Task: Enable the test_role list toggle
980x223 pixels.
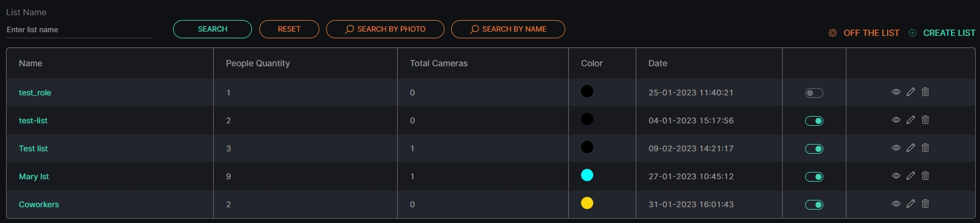Action: point(814,93)
